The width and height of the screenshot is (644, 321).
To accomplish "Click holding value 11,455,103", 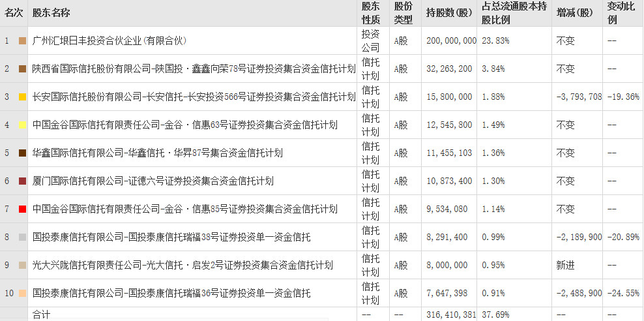I will 449,153.
